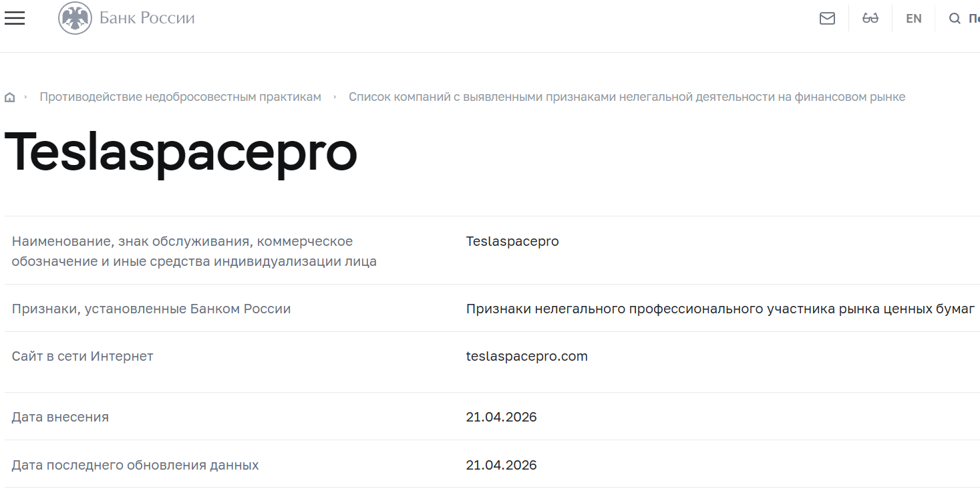
Task: Click the Bank of Russia eagle emblem
Action: [x=75, y=18]
